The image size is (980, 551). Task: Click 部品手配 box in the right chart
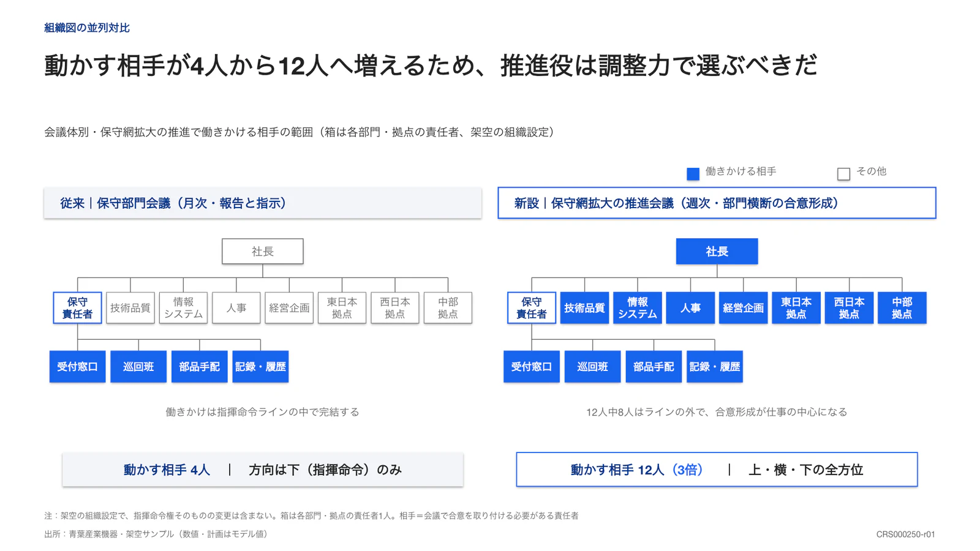pos(654,367)
